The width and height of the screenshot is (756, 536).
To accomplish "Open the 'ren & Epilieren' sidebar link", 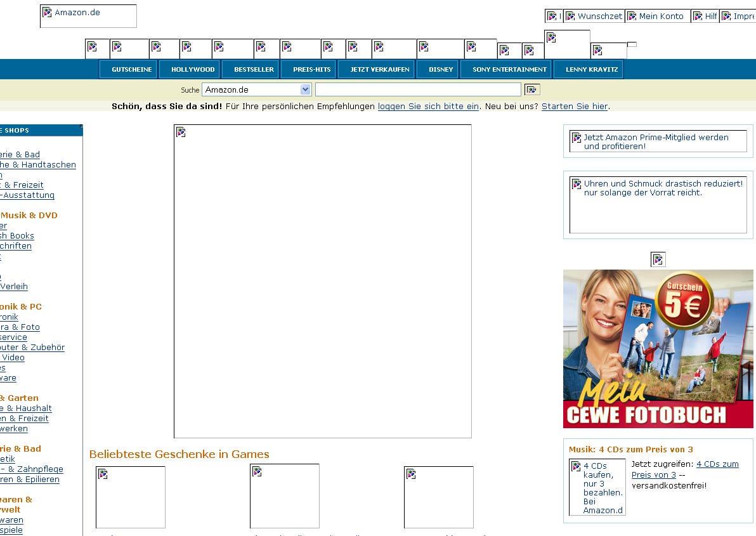I will tap(30, 479).
